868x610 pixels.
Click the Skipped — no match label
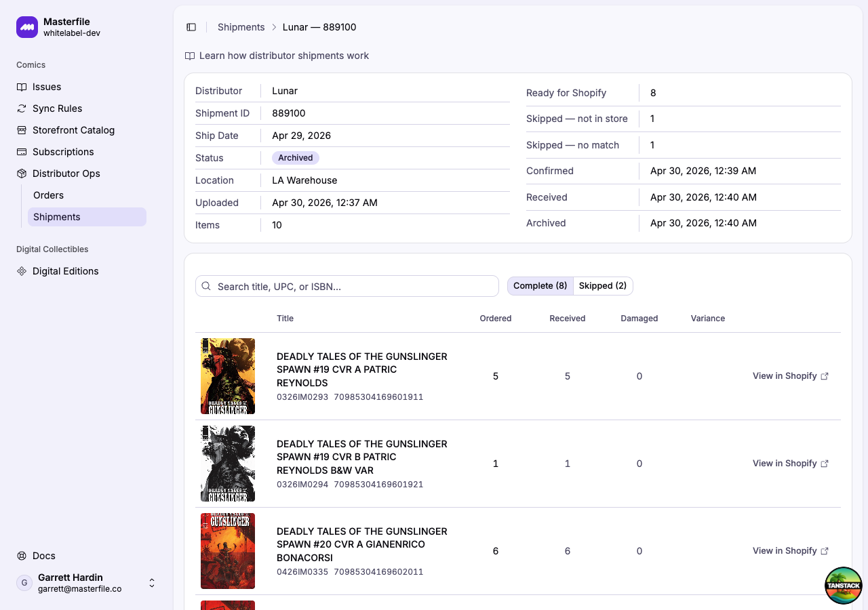(x=573, y=145)
